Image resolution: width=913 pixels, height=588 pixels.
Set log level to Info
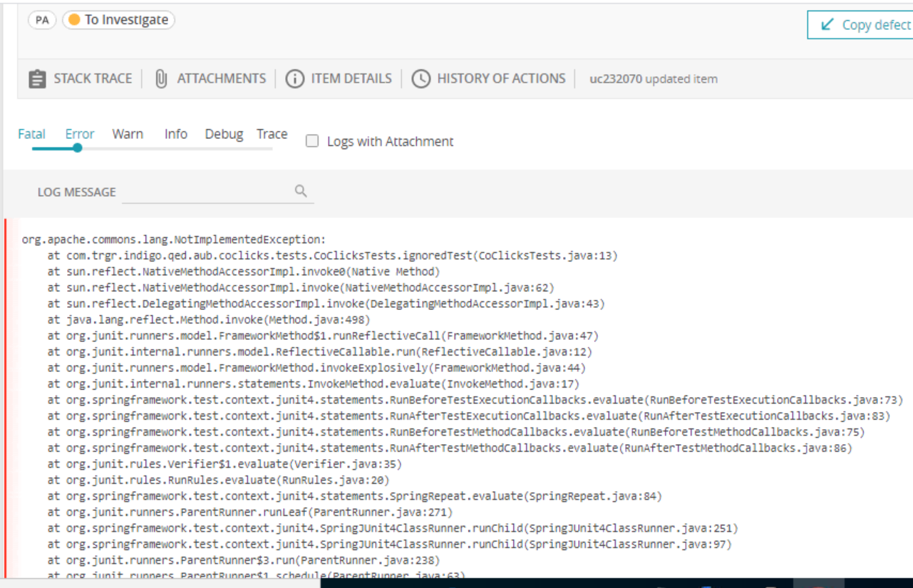pyautogui.click(x=176, y=134)
